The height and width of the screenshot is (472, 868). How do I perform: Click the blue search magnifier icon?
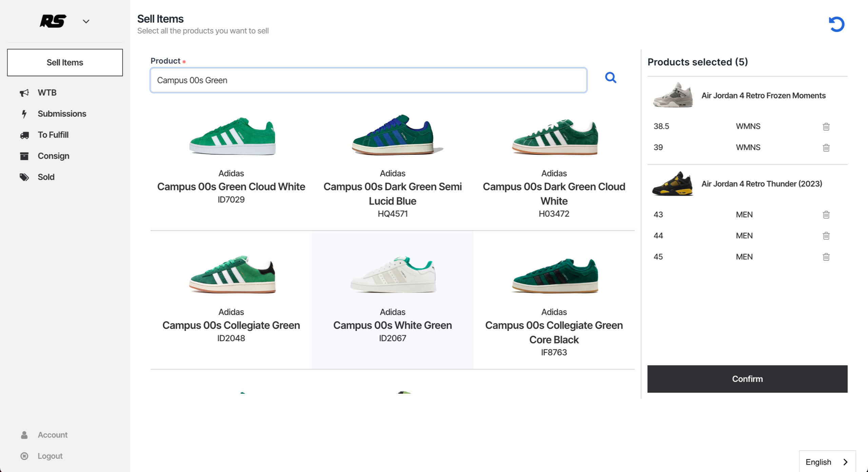coord(610,78)
